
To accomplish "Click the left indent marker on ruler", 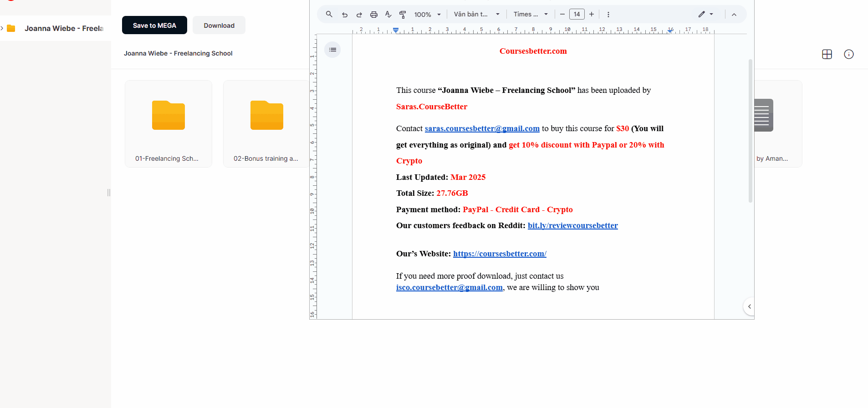I will 396,31.
